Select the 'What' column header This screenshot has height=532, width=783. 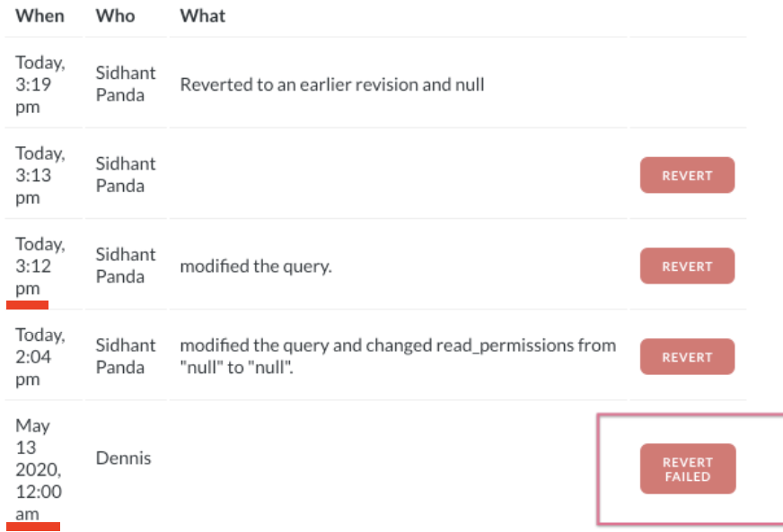tap(202, 15)
